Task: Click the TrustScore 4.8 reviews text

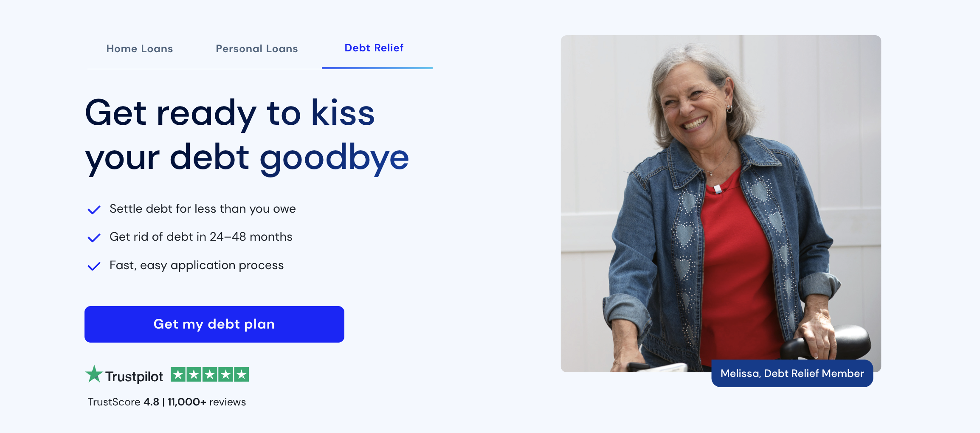Action: (x=167, y=402)
